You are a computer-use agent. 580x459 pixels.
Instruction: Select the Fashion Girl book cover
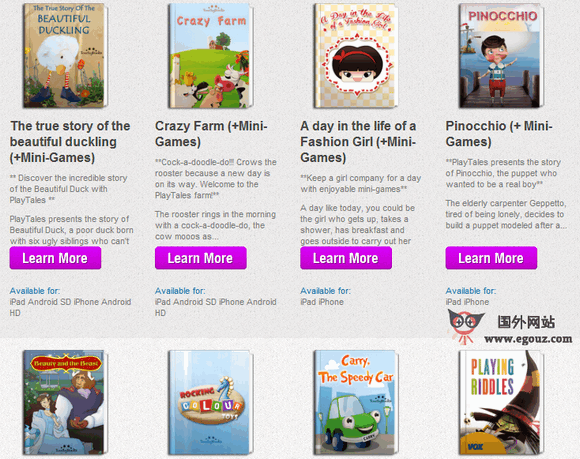coord(355,55)
